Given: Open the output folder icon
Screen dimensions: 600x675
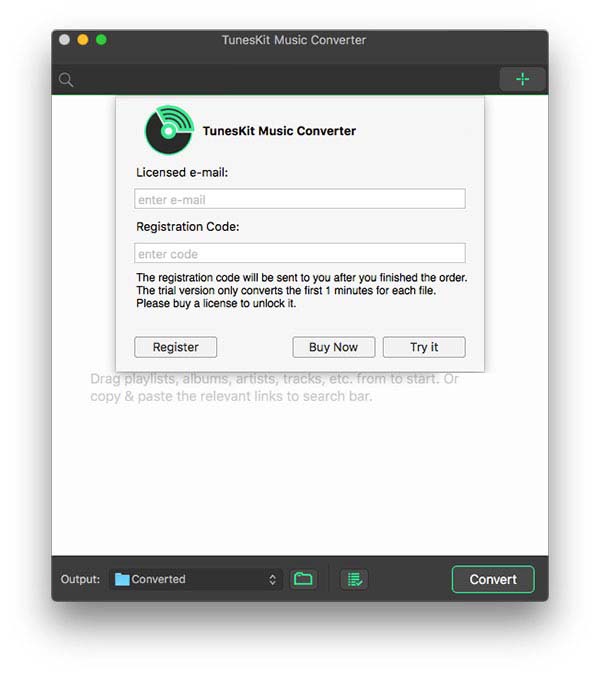Looking at the screenshot, I should click(x=303, y=579).
